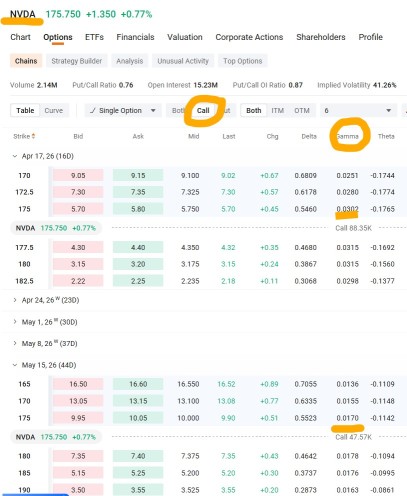Click the Gamma column header
Screen dimensions: 407x496
(x=347, y=136)
